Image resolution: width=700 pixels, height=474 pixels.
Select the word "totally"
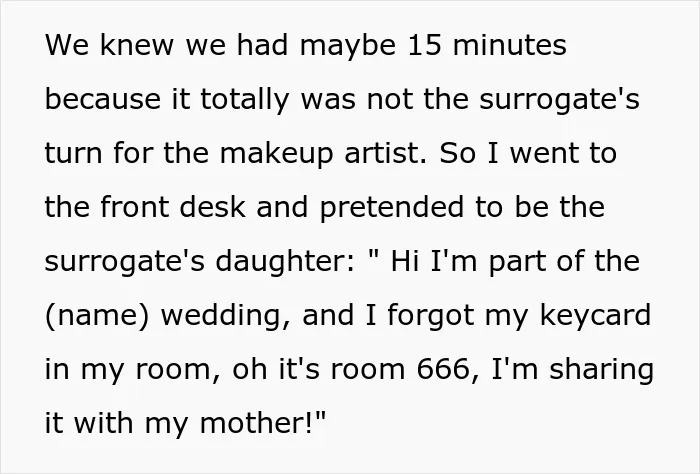(x=243, y=100)
